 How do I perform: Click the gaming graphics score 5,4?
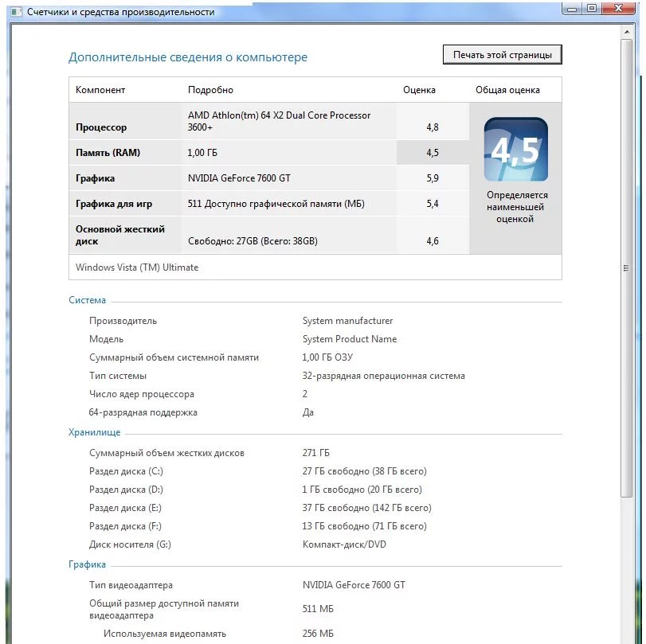coord(433,204)
